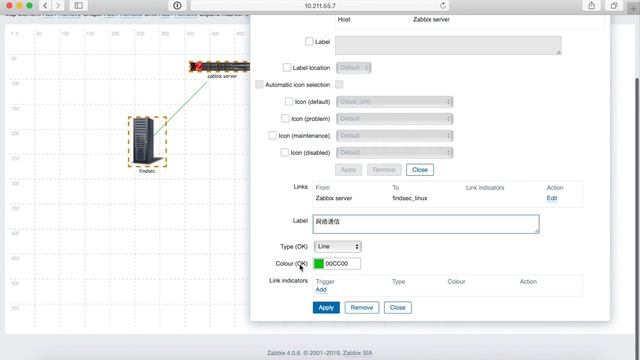Close the link editor with bottom Close
The height and width of the screenshot is (360, 640).
click(x=398, y=308)
